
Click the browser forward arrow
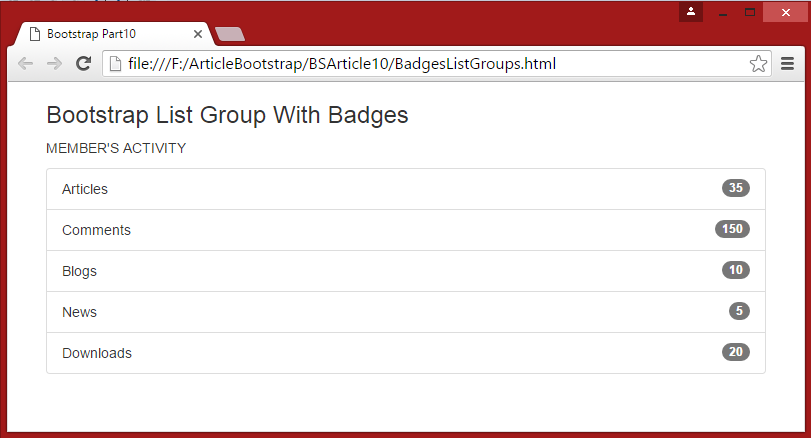click(54, 64)
